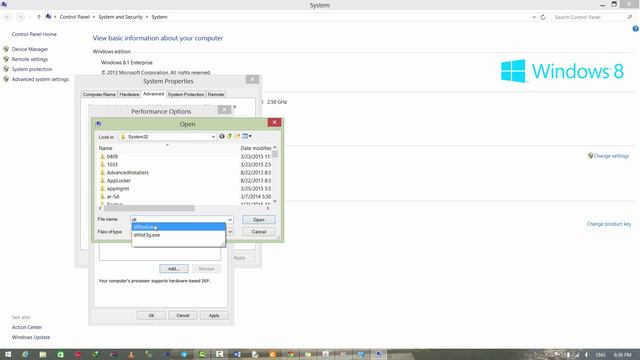Choose dllhst3g.exe from autocomplete list

(x=178, y=235)
